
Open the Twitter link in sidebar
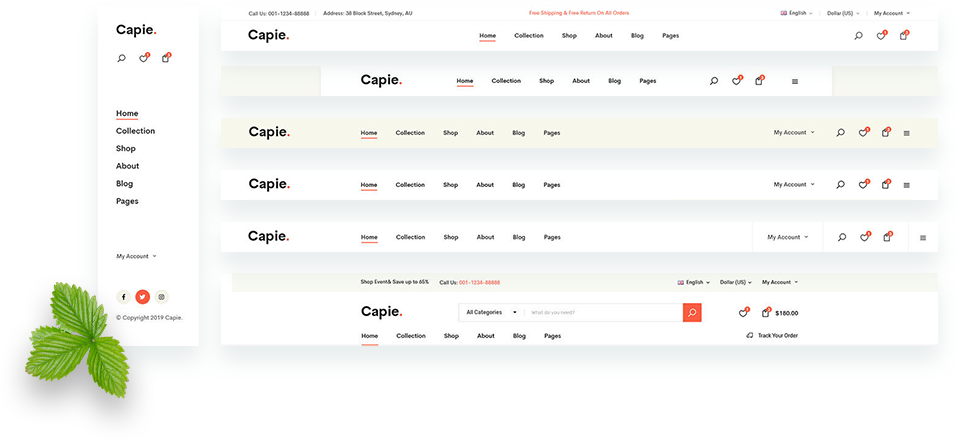click(x=142, y=297)
